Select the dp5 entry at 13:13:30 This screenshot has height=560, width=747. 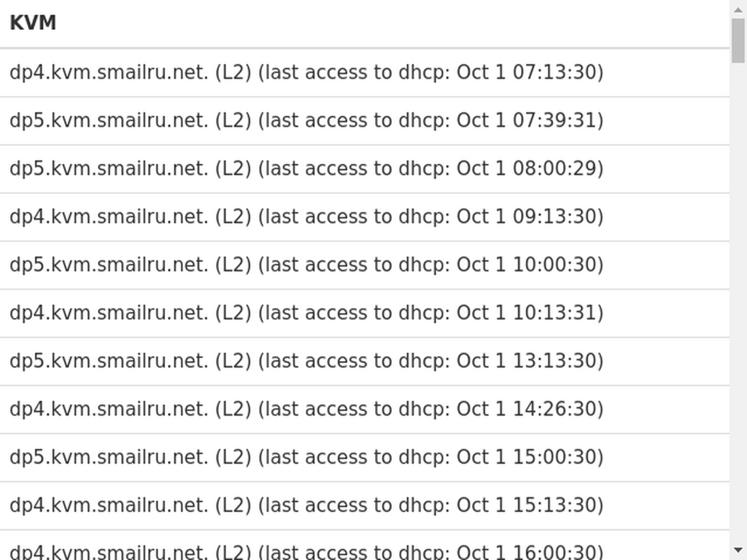tap(365, 361)
